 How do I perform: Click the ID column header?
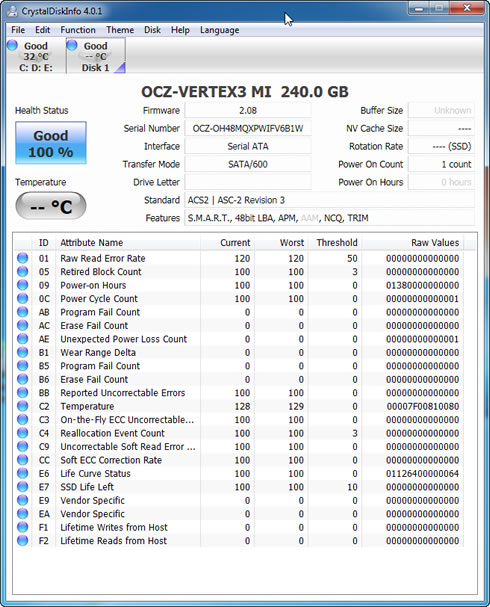click(44, 243)
